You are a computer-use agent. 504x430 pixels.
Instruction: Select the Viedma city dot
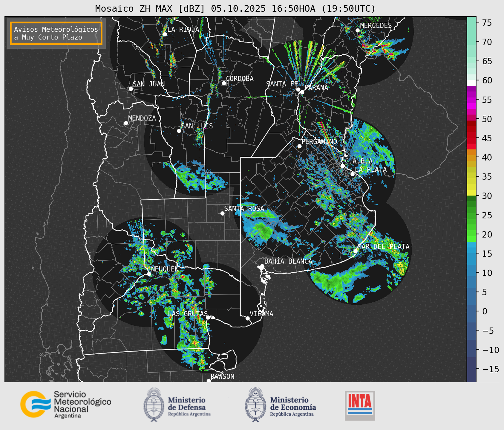(248, 318)
